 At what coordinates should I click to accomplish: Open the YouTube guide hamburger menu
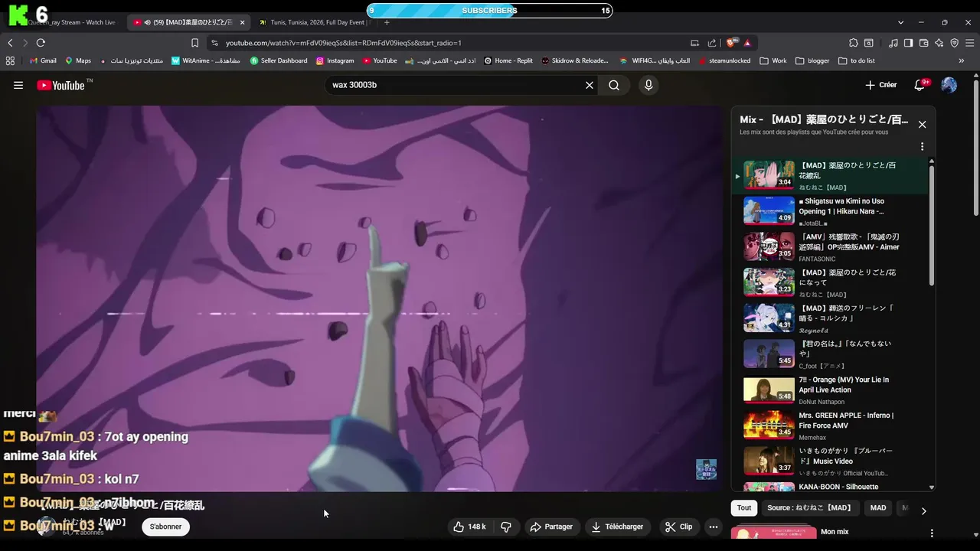click(18, 85)
